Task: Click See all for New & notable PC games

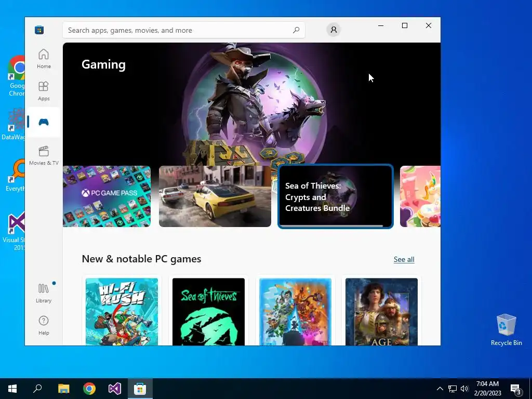Action: tap(404, 260)
